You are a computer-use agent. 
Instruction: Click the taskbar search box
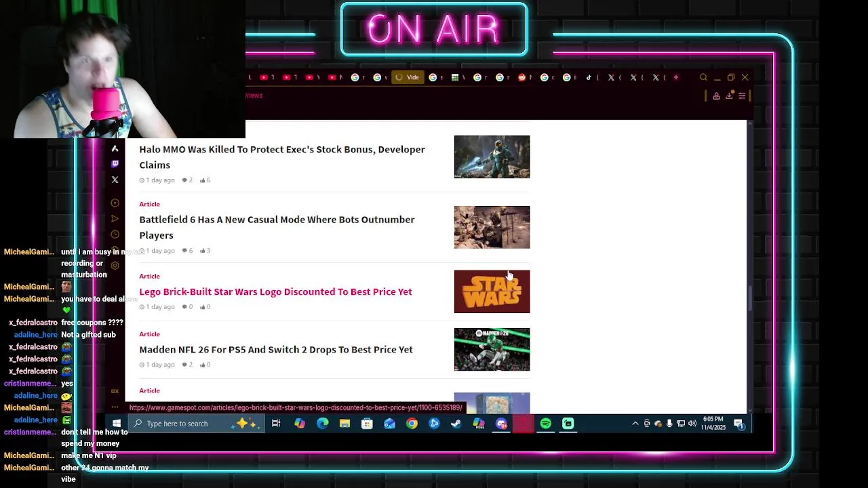pyautogui.click(x=195, y=424)
